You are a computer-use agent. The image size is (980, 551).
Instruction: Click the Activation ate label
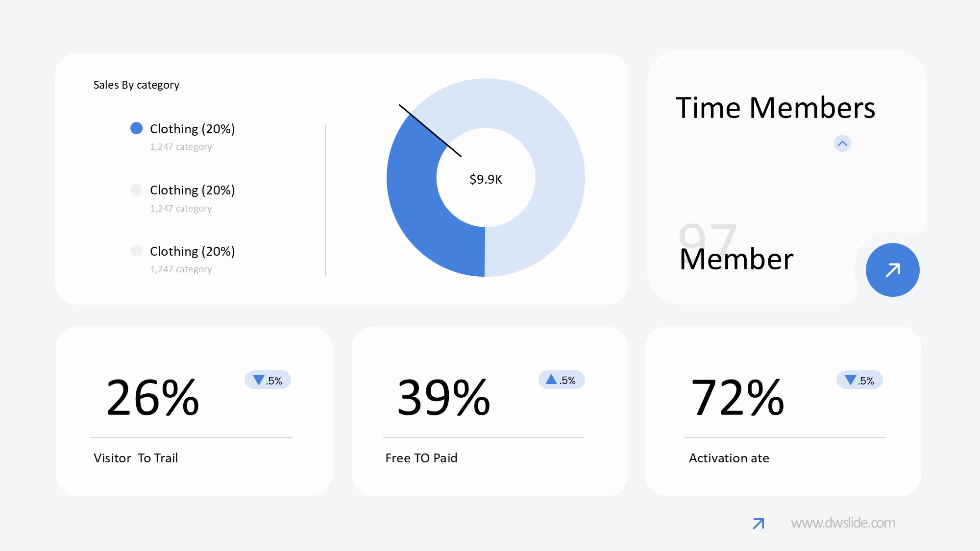point(729,458)
